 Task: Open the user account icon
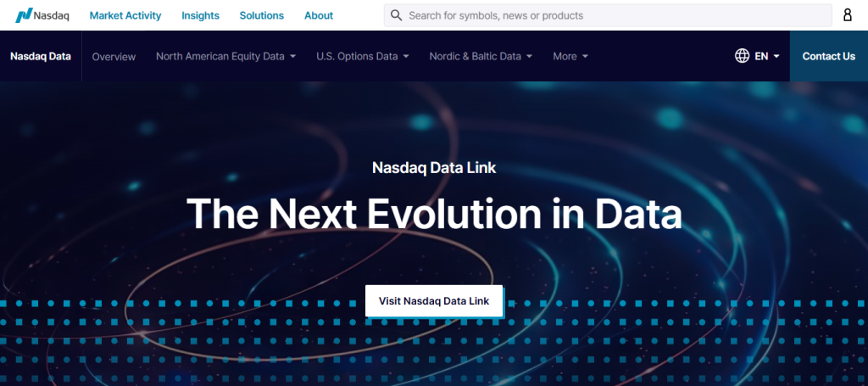point(848,15)
